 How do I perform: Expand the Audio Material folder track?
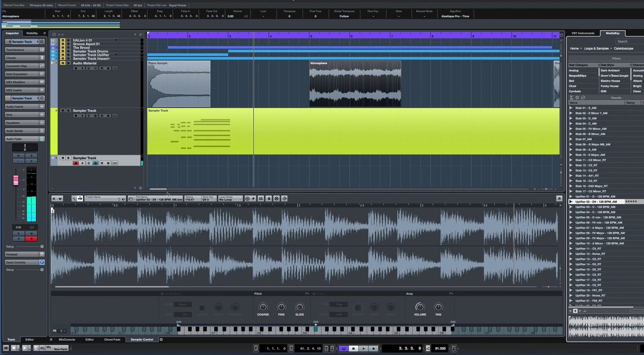pos(53,63)
